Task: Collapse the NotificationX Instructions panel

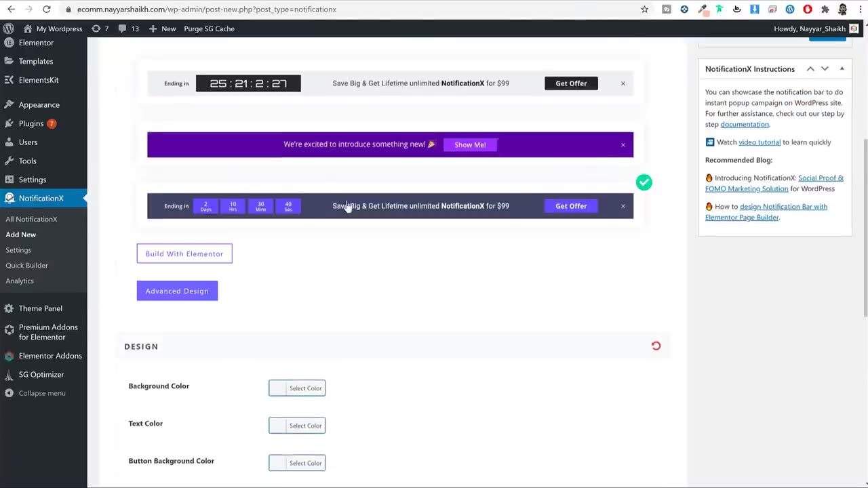Action: (x=842, y=68)
